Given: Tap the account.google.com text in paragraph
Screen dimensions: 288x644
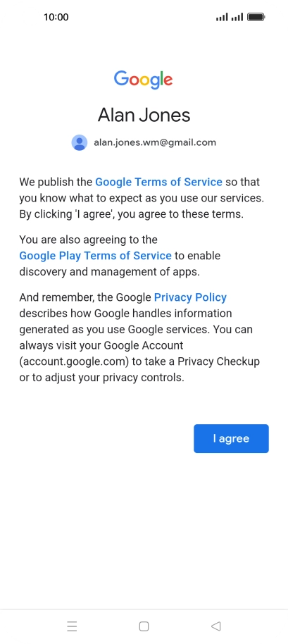Looking at the screenshot, I should point(80,361).
